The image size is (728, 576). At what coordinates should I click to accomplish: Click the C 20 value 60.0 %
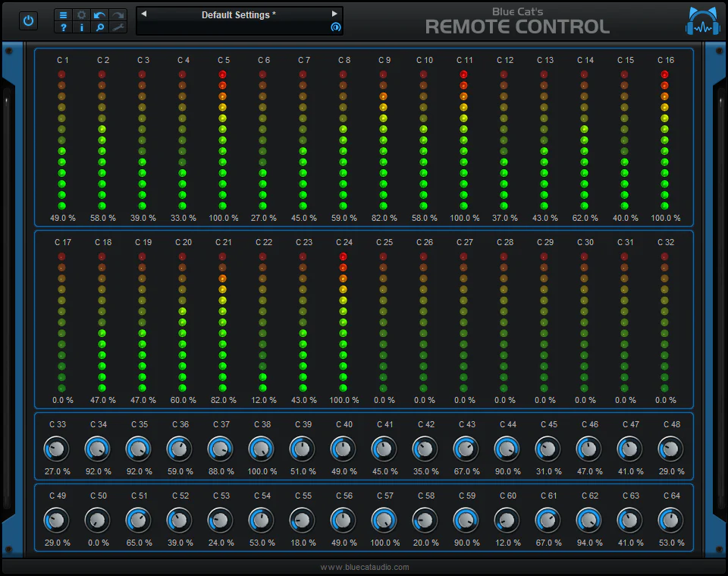pyautogui.click(x=183, y=400)
